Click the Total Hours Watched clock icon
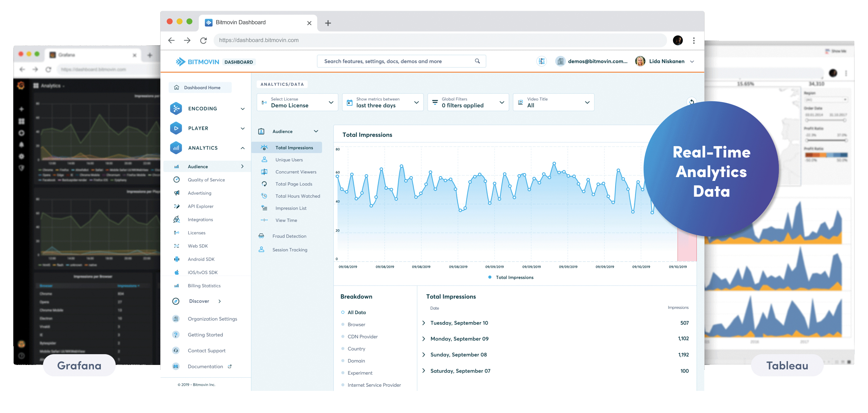 tap(264, 196)
